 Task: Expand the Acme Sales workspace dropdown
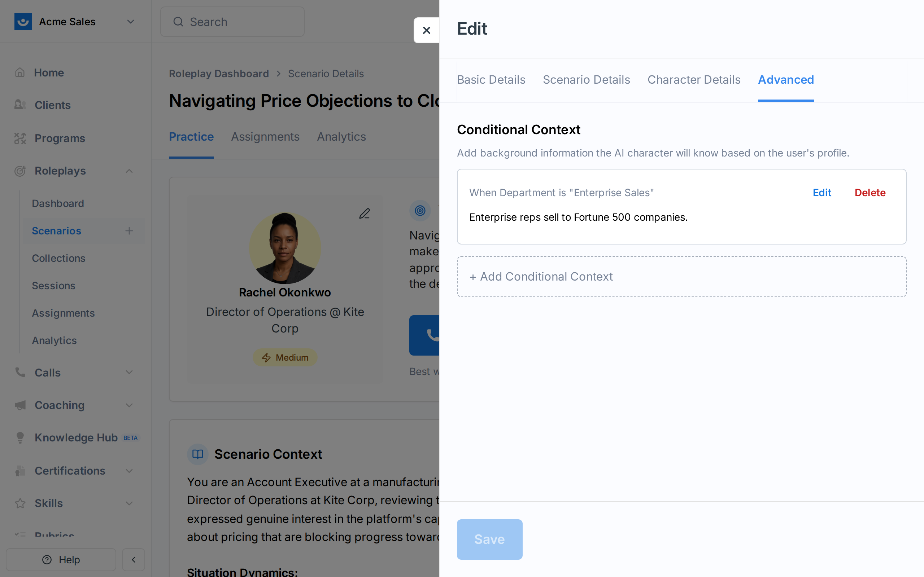click(x=130, y=21)
